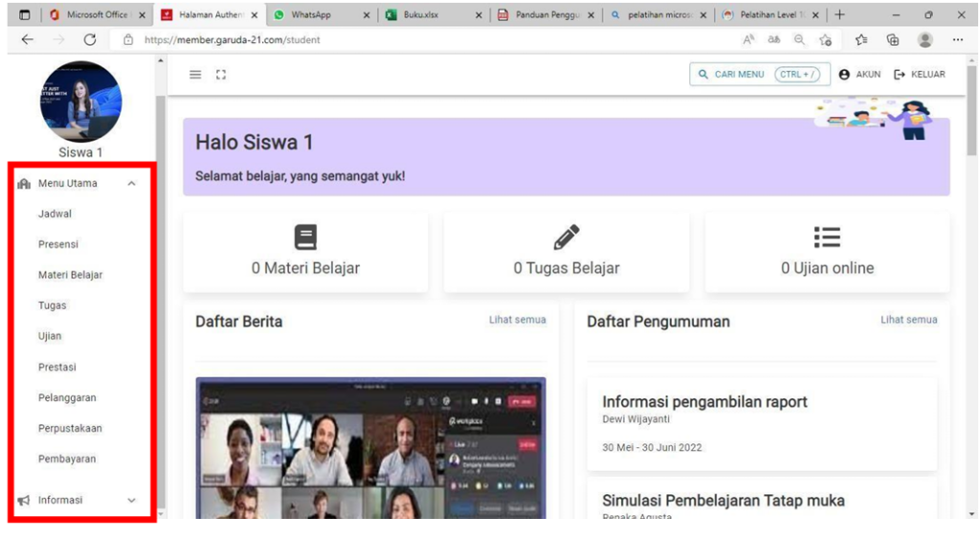This screenshot has height=541, width=980.
Task: Reload the page with the refresh icon
Action: point(90,39)
